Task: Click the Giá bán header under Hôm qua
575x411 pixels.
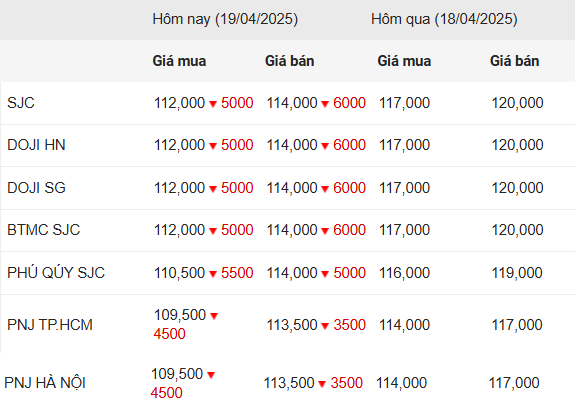Action: coord(514,61)
